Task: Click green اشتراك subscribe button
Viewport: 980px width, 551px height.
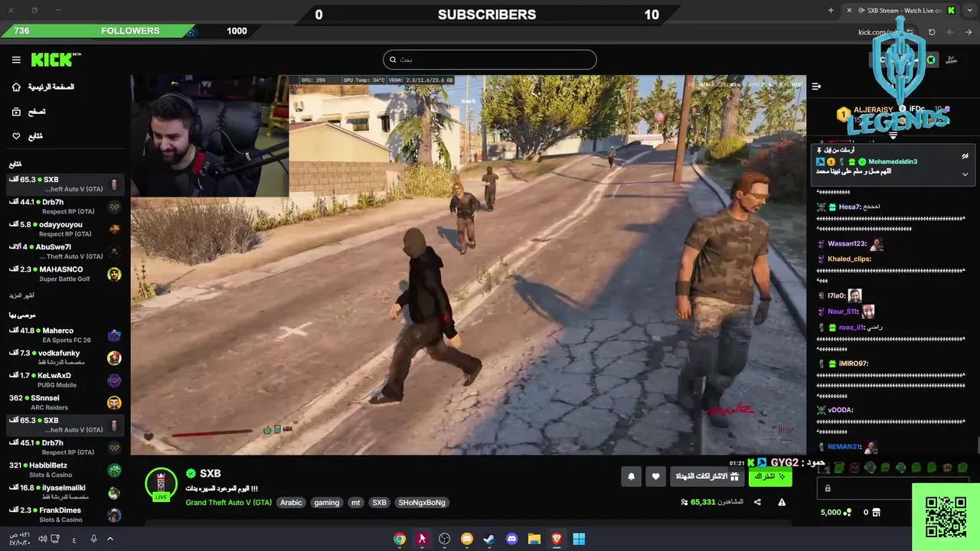Action: [x=769, y=477]
